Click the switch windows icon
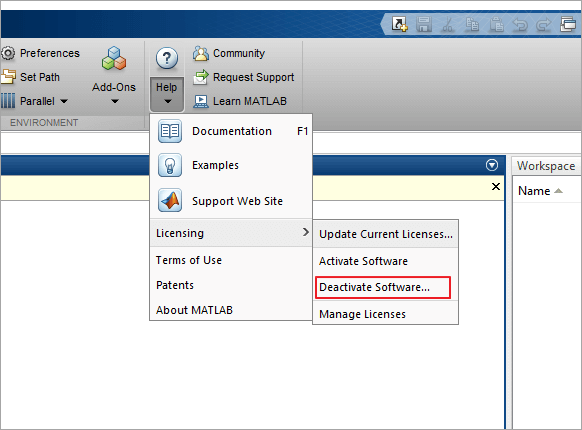582x430 pixels. pos(568,25)
